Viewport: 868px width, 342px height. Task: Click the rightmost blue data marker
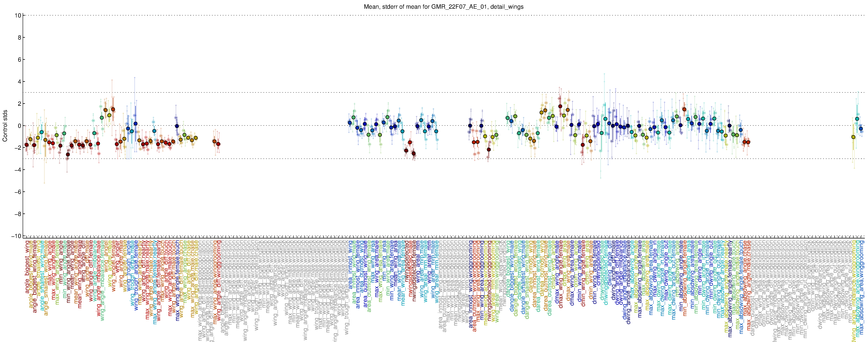pos(861,128)
